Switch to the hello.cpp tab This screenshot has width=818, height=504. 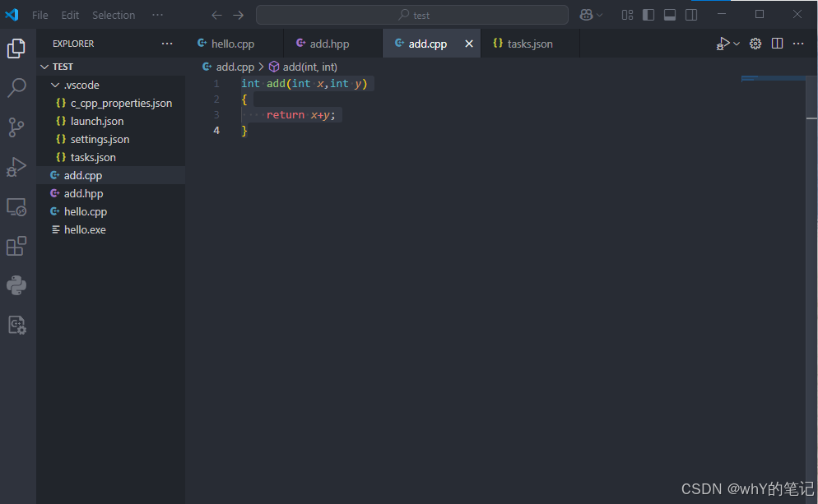(x=235, y=44)
